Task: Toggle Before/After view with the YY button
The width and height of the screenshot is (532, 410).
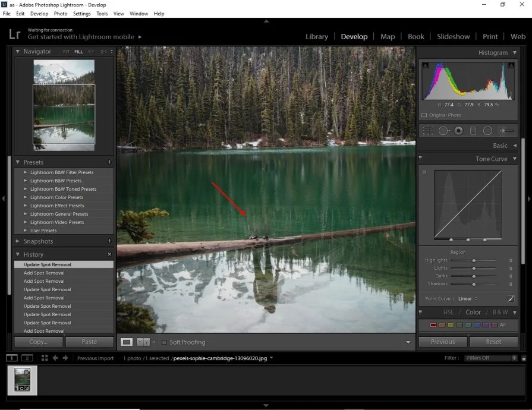Action: point(143,342)
